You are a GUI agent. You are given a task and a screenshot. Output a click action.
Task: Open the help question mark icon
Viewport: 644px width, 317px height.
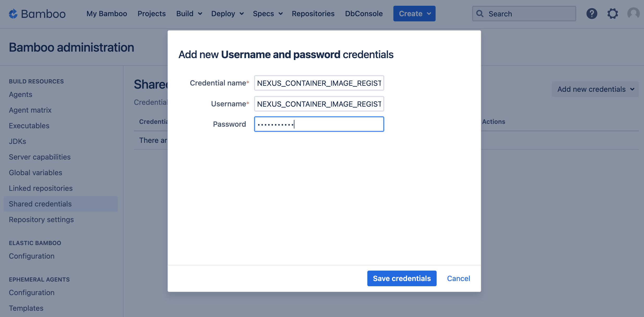(x=592, y=14)
